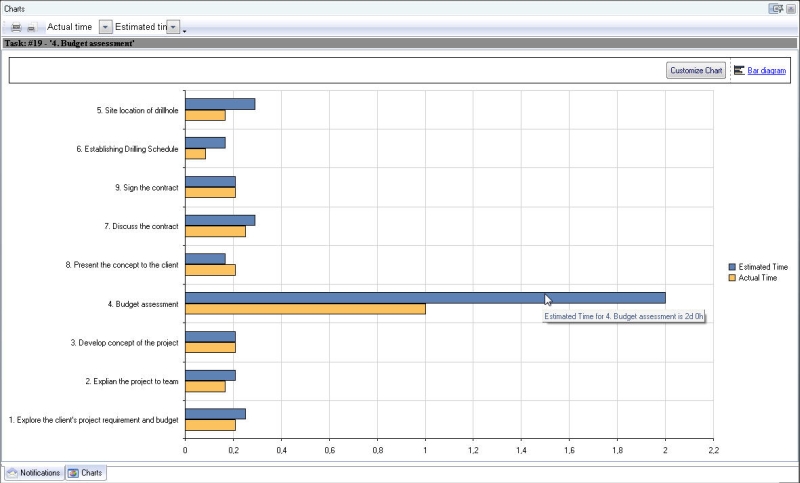Close the Charts panel
This screenshot has width=800, height=483.
pyautogui.click(x=790, y=8)
